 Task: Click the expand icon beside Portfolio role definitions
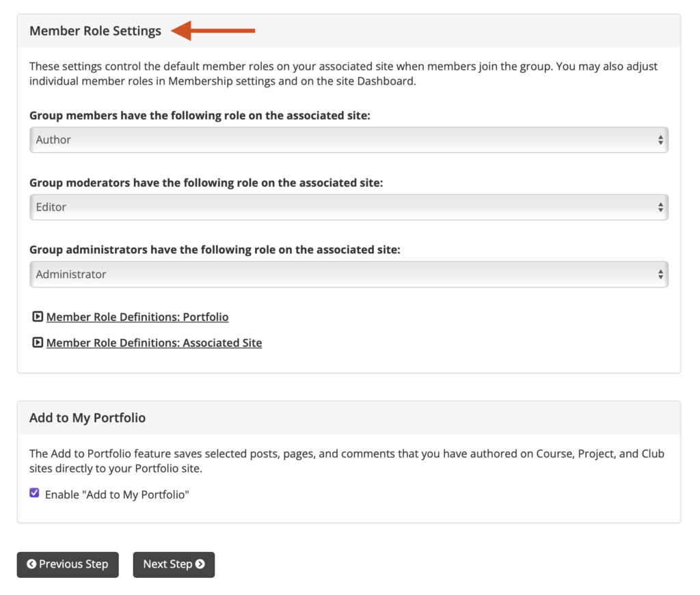click(x=38, y=317)
